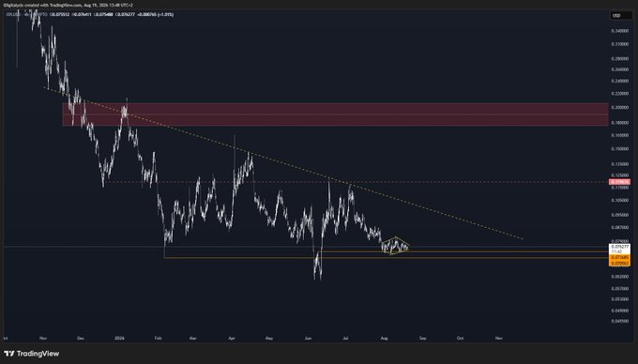
Task: Click the Jul label on time axis
Action: coord(345,338)
